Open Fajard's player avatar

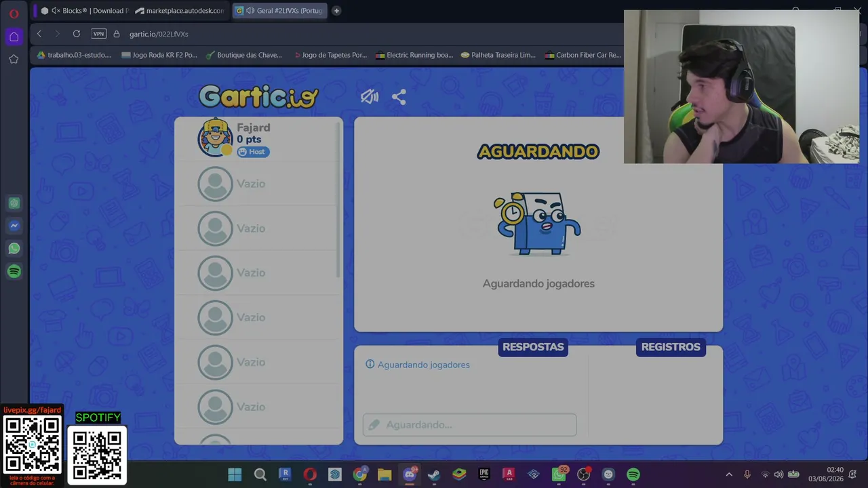coord(215,138)
